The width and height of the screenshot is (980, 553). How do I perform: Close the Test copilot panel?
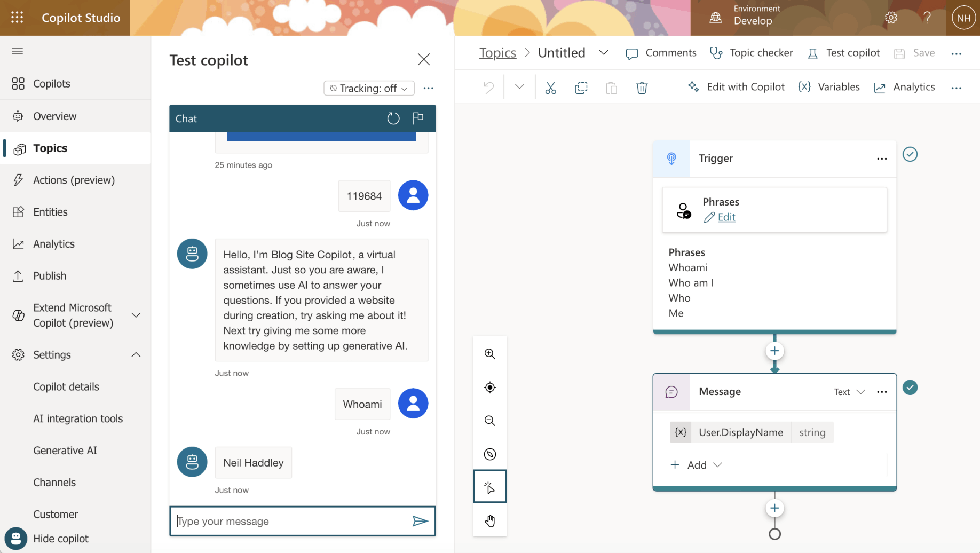424,59
